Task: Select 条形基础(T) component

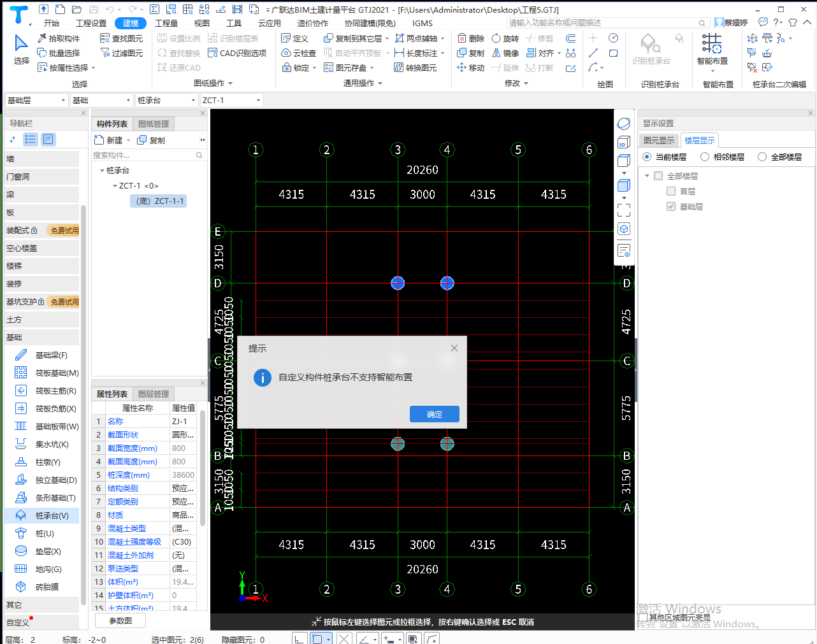Action: click(x=47, y=497)
